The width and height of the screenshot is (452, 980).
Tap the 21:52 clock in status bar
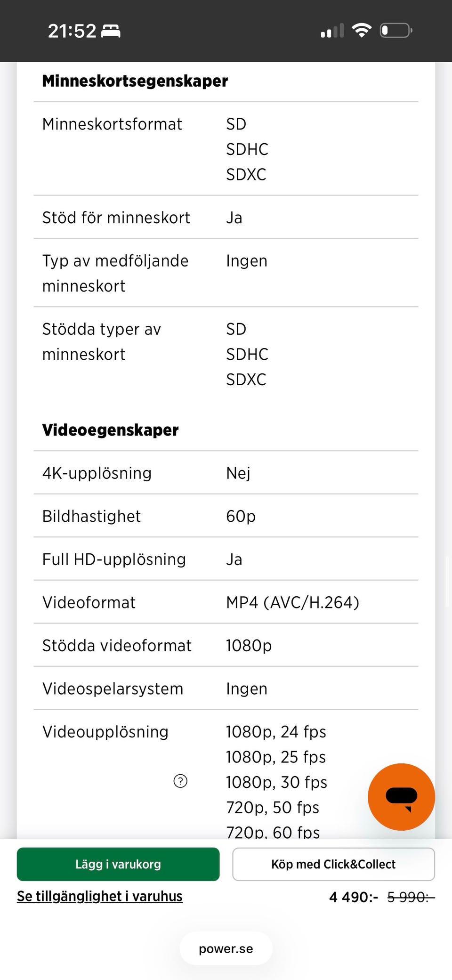click(72, 31)
